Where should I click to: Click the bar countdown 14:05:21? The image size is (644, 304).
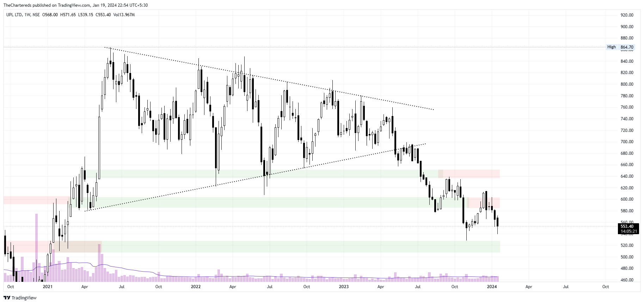pos(629,231)
